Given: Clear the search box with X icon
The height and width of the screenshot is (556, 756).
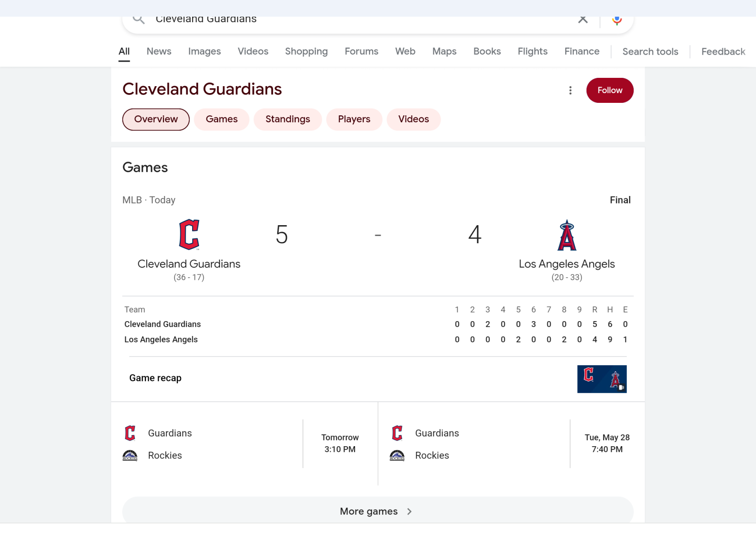Looking at the screenshot, I should click(583, 19).
